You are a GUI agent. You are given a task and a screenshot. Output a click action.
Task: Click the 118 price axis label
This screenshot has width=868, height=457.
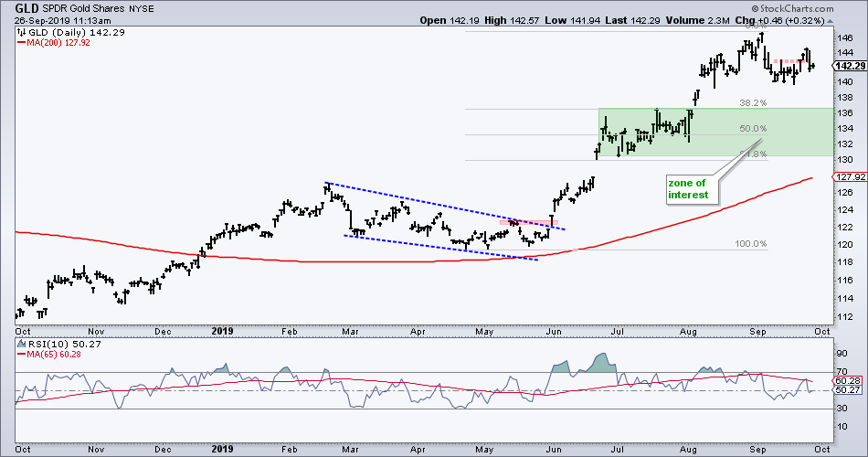845,262
